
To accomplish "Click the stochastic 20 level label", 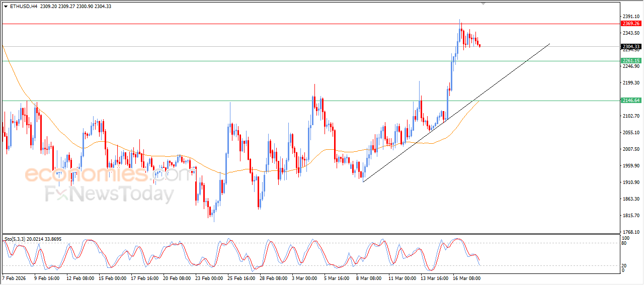I will tap(624, 265).
